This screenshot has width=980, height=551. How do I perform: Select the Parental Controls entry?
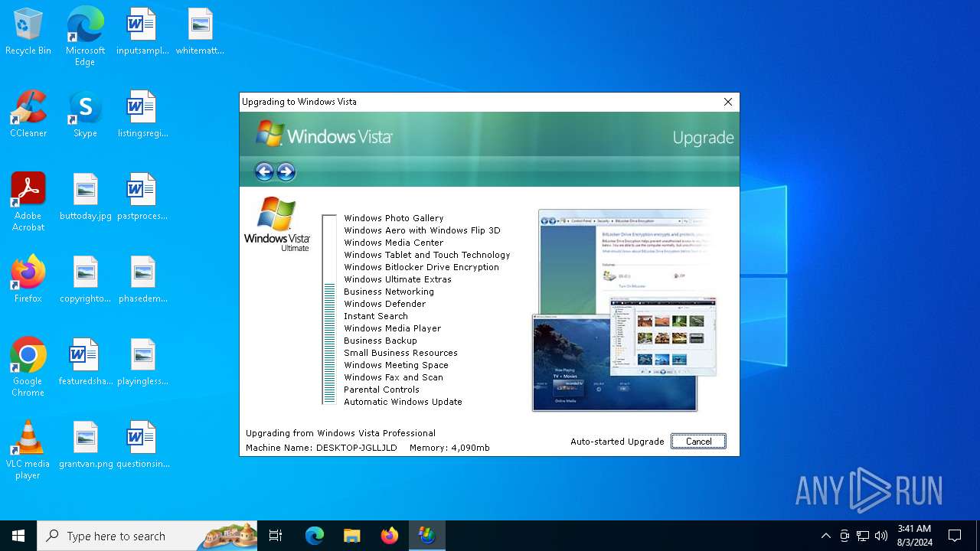381,390
